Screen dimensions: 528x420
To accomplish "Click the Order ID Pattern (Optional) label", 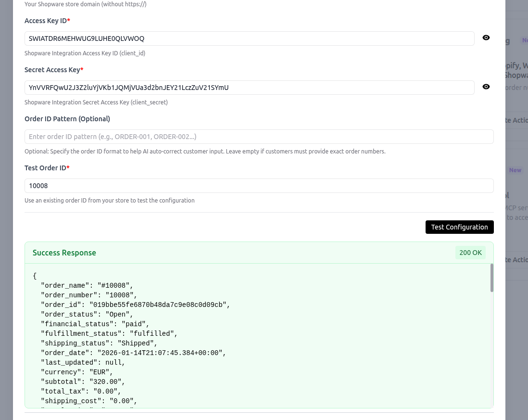I will pyautogui.click(x=67, y=119).
